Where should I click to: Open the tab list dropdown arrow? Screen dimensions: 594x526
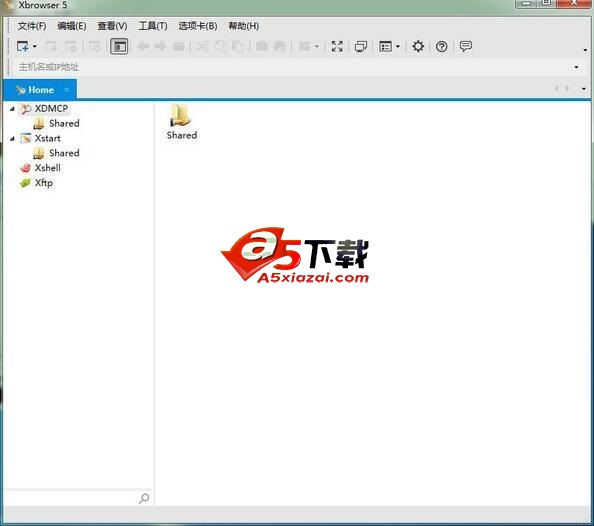(584, 89)
